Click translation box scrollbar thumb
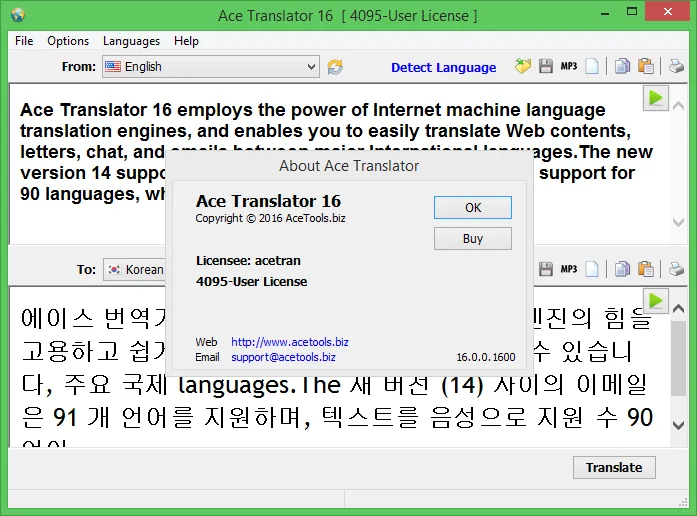This screenshot has width=697, height=516. click(678, 358)
